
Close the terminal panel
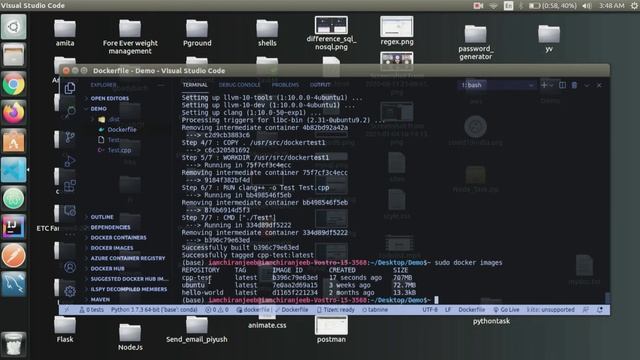599,85
